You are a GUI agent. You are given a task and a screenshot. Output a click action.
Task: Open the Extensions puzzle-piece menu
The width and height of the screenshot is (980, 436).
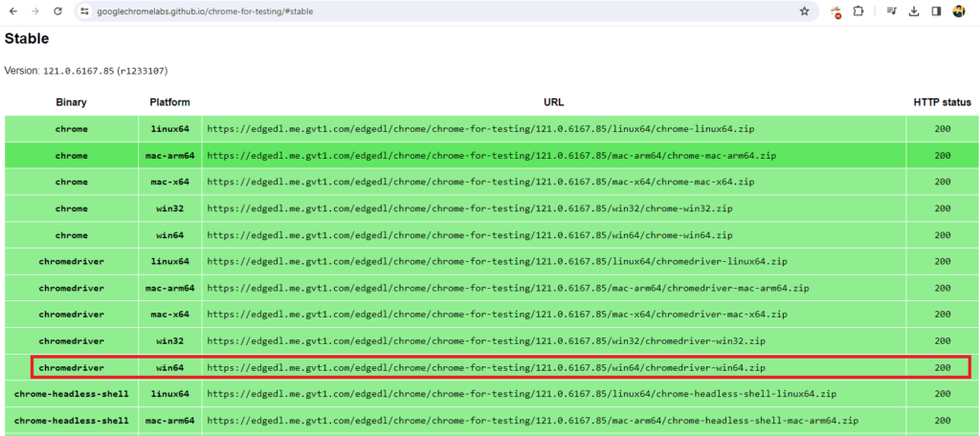pyautogui.click(x=858, y=11)
